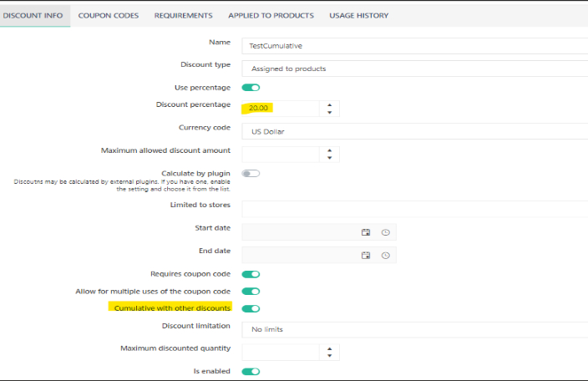The width and height of the screenshot is (588, 381).
Task: Click the Name text field
Action: pos(414,46)
